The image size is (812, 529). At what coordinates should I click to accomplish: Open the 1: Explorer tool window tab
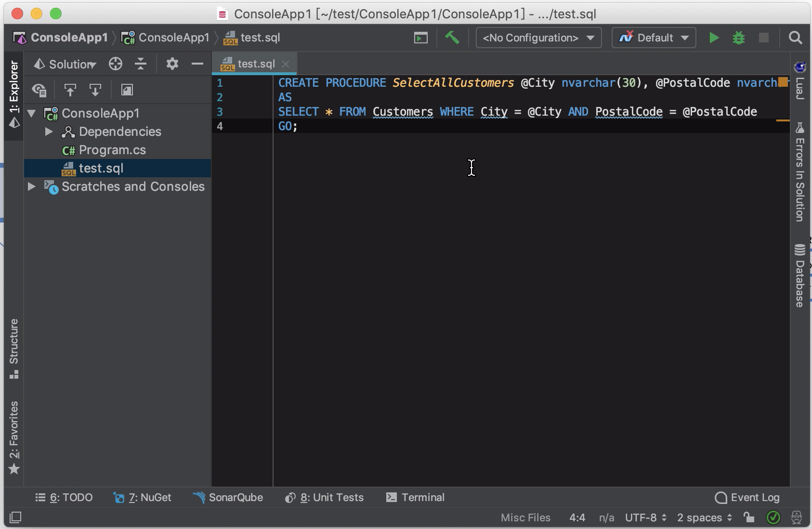pos(14,95)
